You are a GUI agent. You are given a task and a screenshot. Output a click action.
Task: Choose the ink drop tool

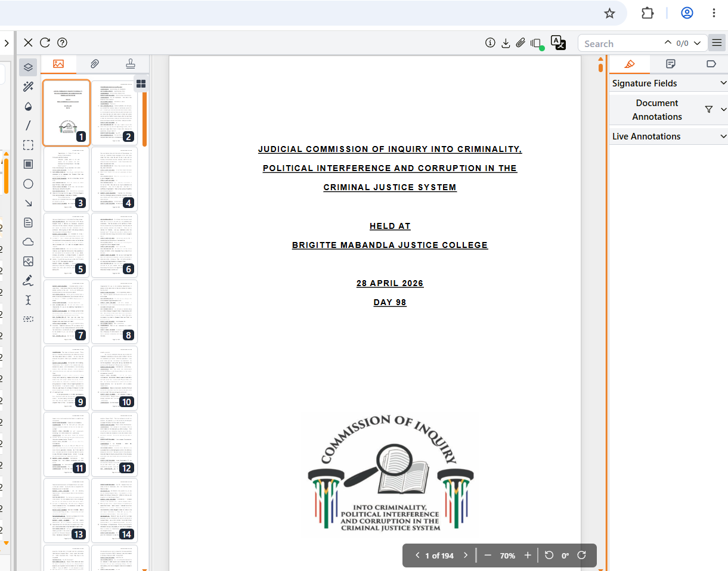pos(28,106)
